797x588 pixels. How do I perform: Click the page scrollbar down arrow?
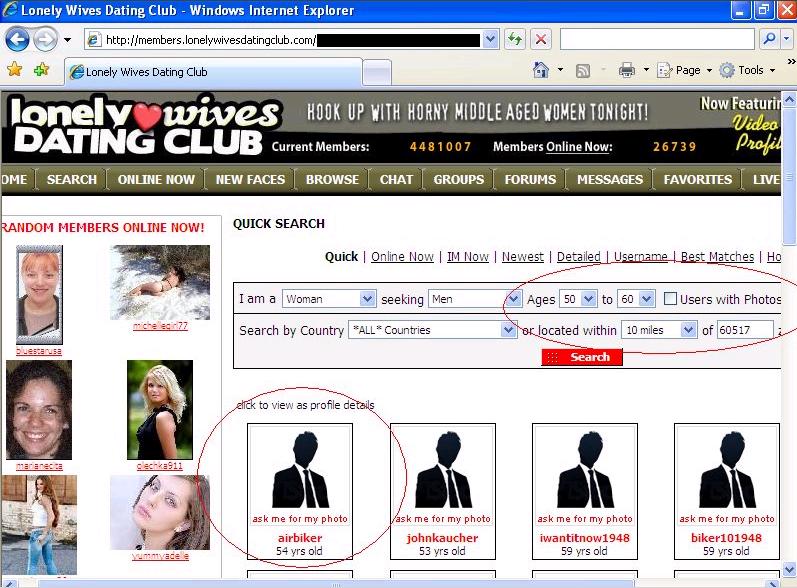tap(789, 568)
